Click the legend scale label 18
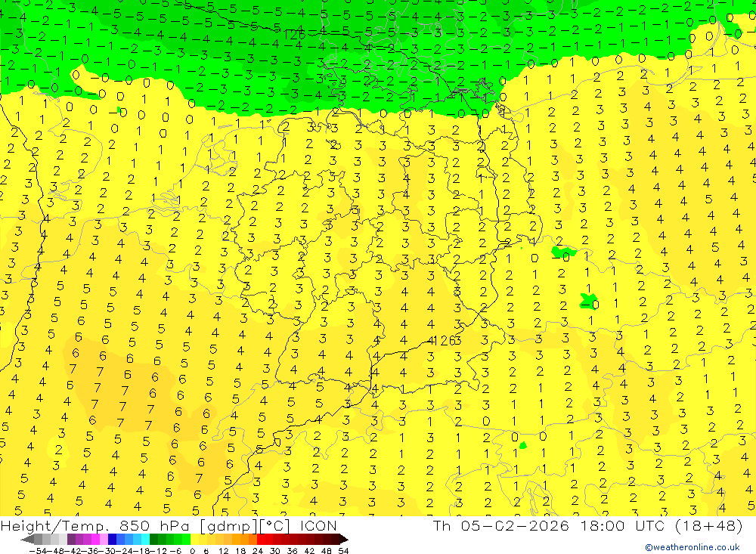Screen dimensions: 756x554 pyautogui.click(x=240, y=551)
